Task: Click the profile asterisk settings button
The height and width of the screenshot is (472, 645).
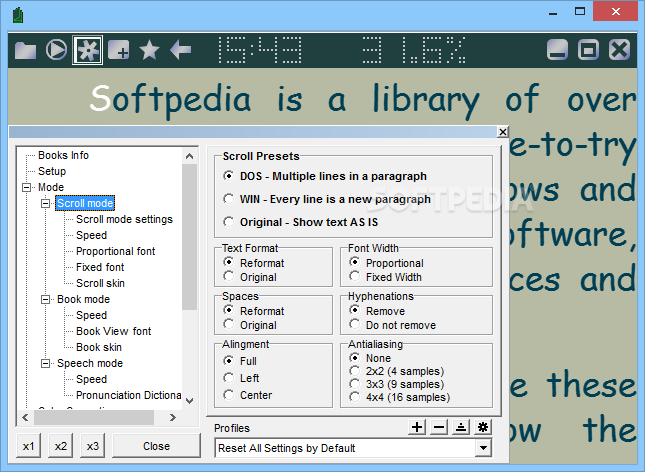Action: 483,427
